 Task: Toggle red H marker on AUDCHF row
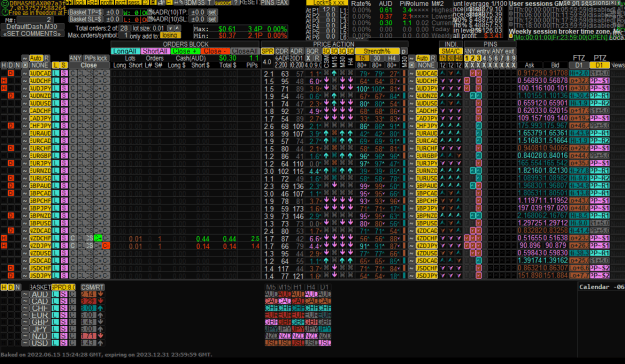pyautogui.click(x=4, y=81)
